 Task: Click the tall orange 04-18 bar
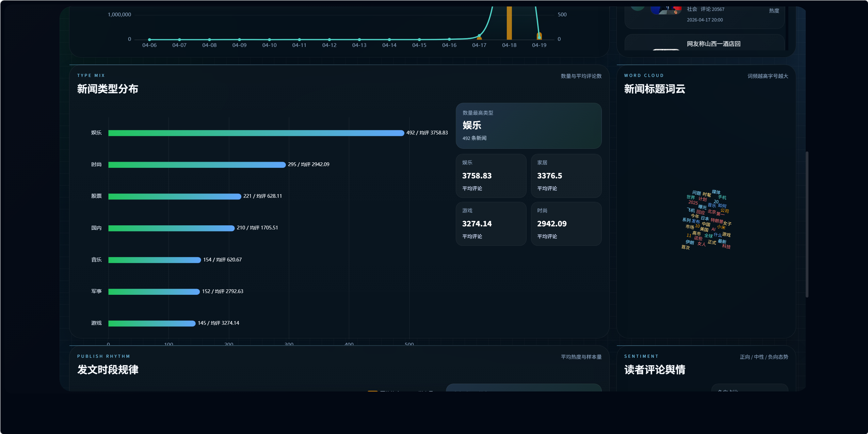point(509,23)
